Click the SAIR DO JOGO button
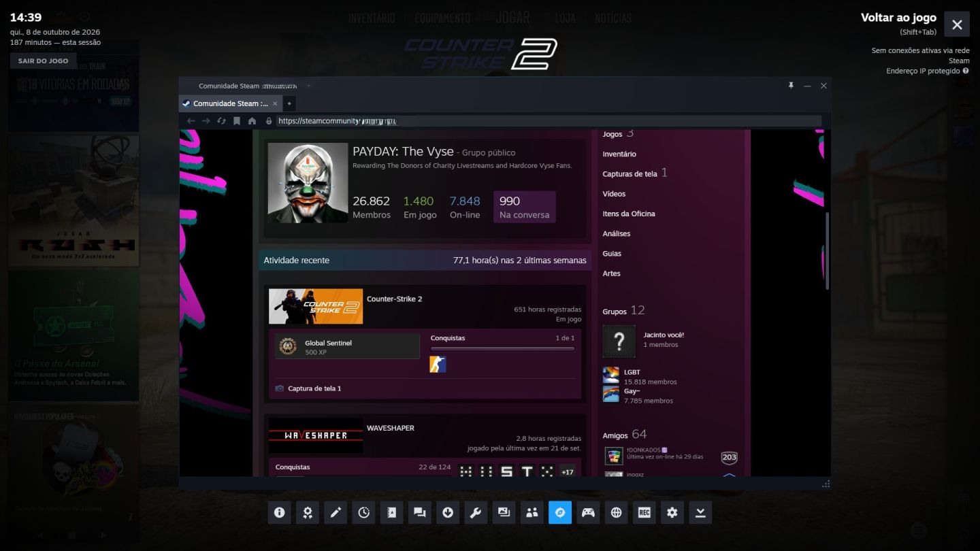This screenshot has width=980, height=551. [x=43, y=61]
